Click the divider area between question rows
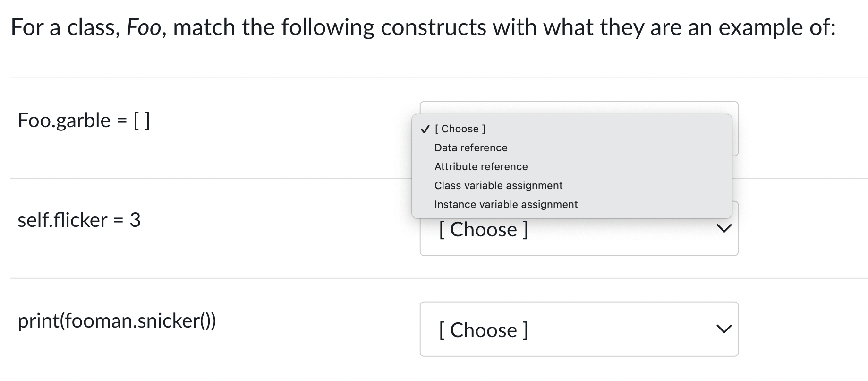This screenshot has height=381, width=868. pyautogui.click(x=213, y=278)
